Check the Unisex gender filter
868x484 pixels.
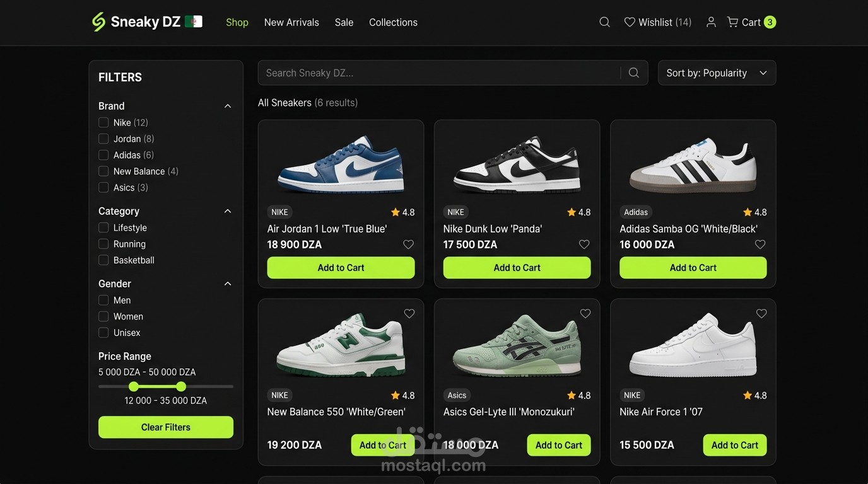(x=103, y=333)
